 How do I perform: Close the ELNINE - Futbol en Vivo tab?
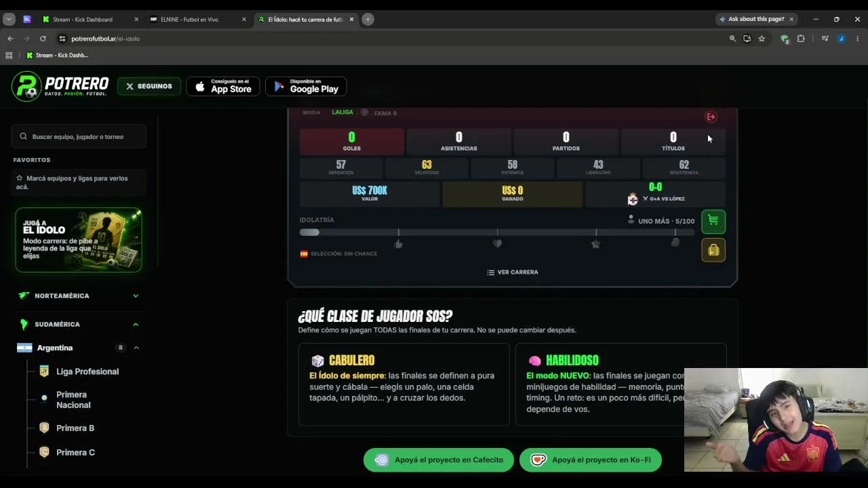click(x=244, y=19)
